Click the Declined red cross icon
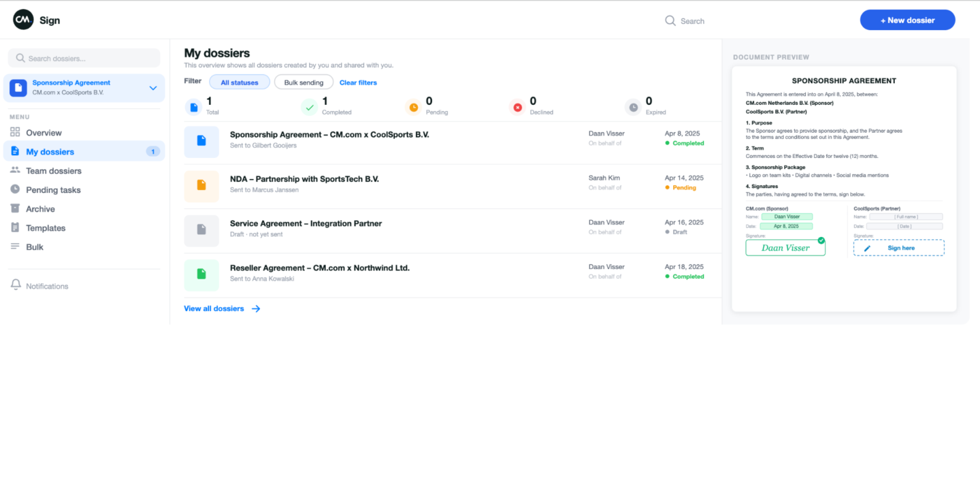Image resolution: width=980 pixels, height=504 pixels. (x=517, y=107)
